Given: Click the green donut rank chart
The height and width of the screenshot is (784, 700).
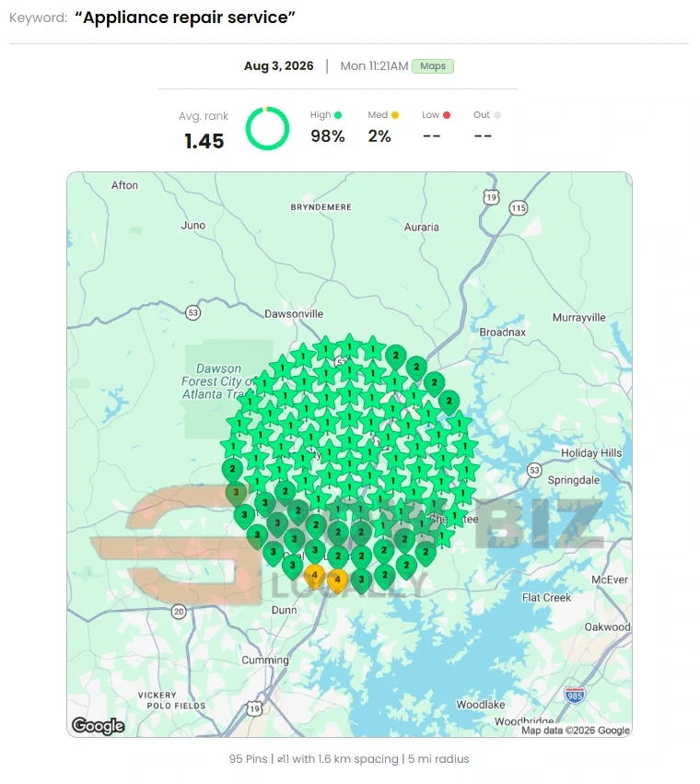Looking at the screenshot, I should [x=267, y=128].
